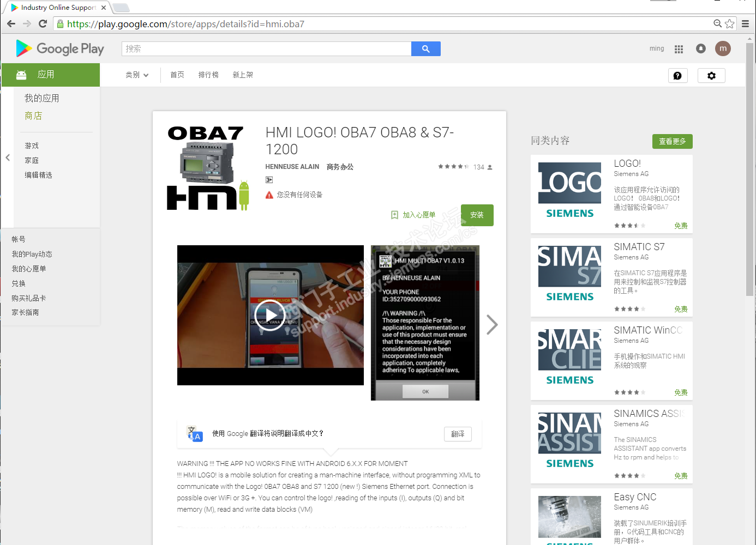Open 商店 in the sidebar
This screenshot has width=756, height=545.
[33, 116]
